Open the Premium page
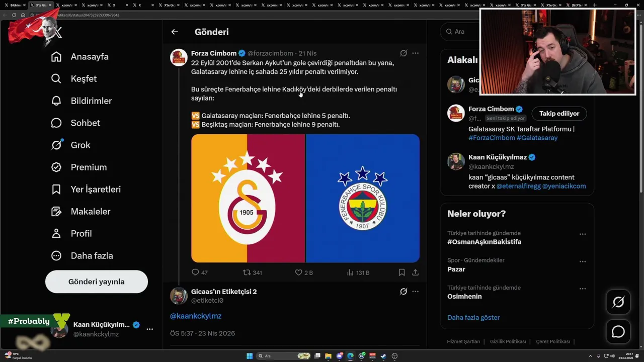Viewport: 644px width, 362px height. pyautogui.click(x=79, y=167)
